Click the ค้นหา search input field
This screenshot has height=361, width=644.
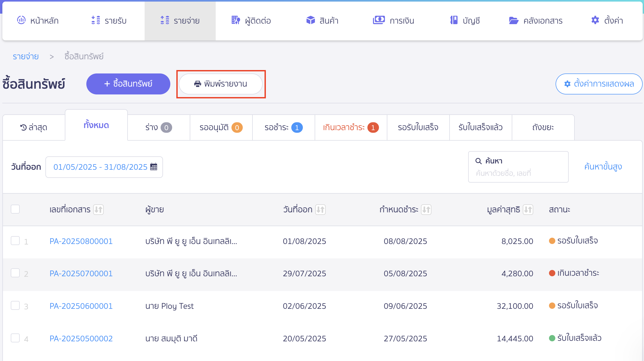518,167
